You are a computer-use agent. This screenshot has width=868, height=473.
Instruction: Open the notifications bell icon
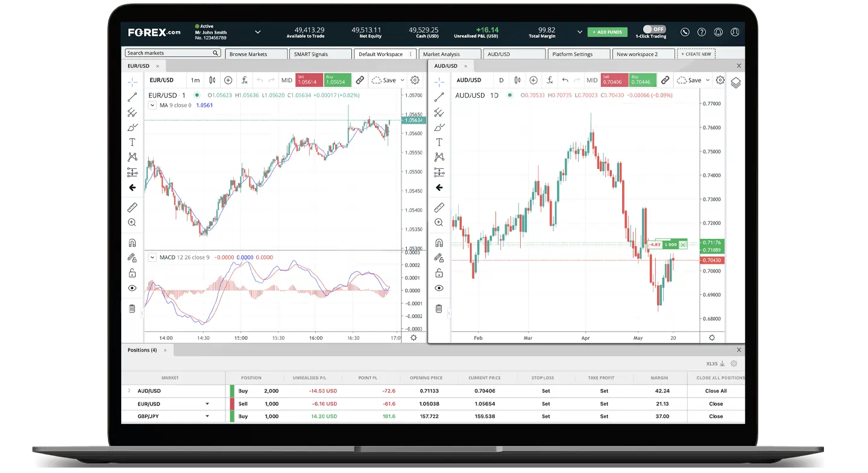point(718,32)
